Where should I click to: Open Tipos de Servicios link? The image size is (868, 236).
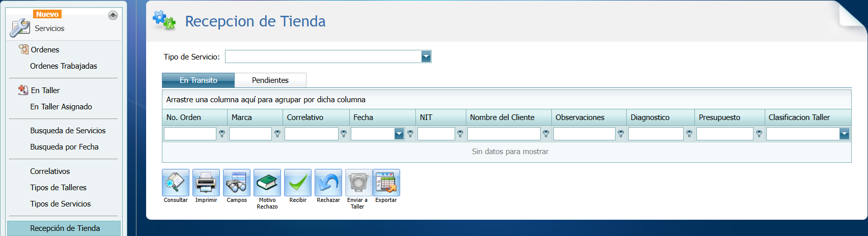click(x=60, y=203)
